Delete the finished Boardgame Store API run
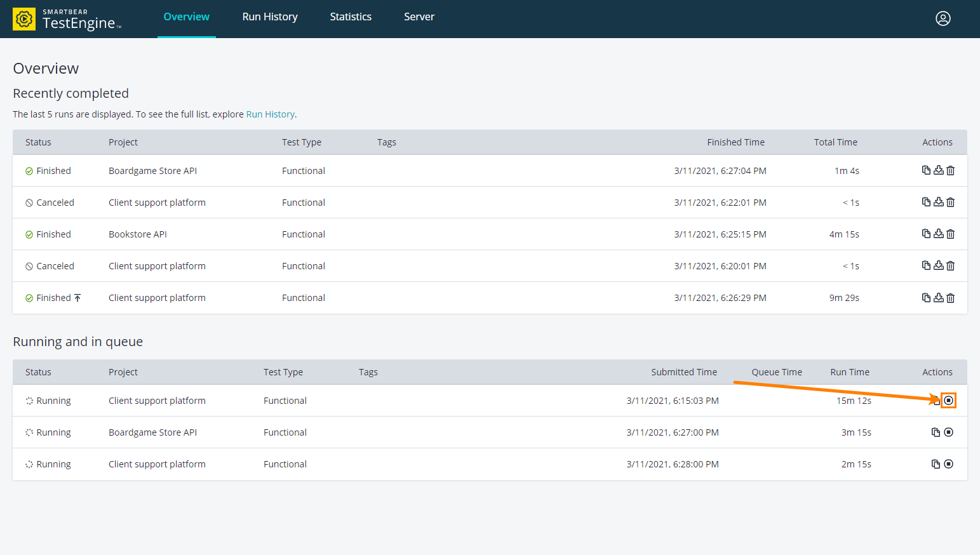This screenshot has height=555, width=980. click(951, 170)
